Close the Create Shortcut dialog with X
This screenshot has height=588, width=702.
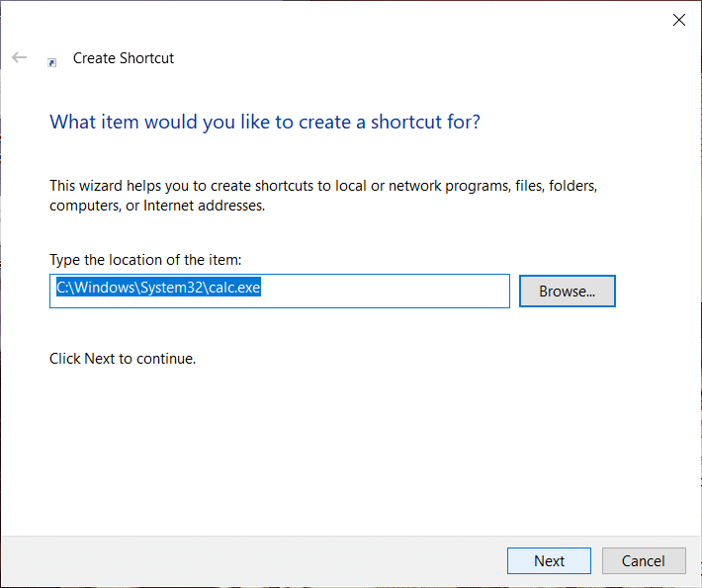tap(678, 20)
